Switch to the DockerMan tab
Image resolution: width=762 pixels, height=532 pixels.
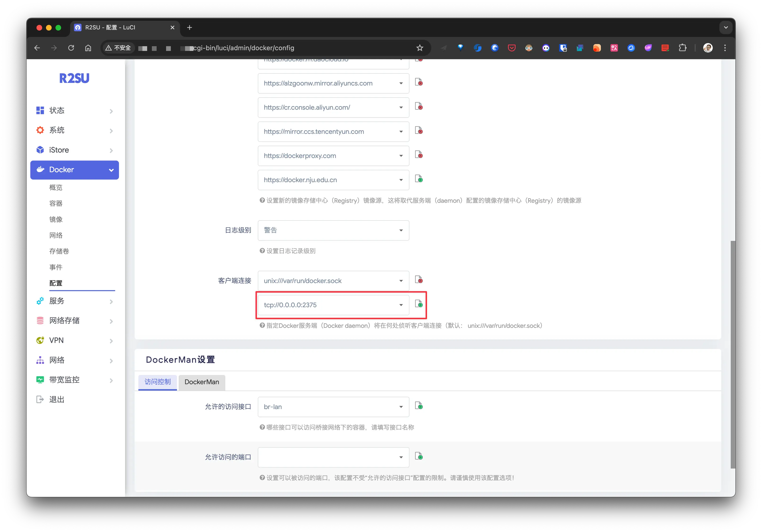201,382
